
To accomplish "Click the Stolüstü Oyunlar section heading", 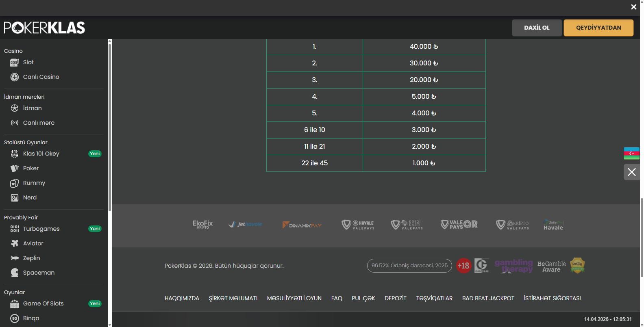I will click(x=26, y=143).
